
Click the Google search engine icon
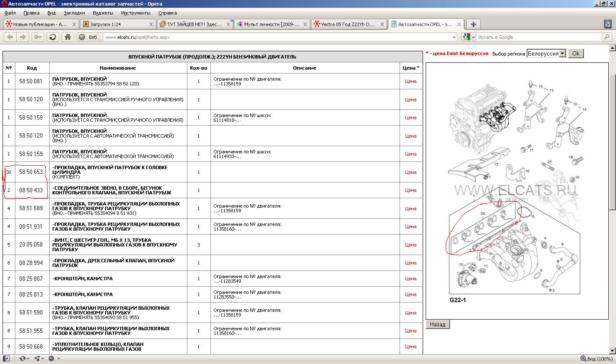tap(466, 37)
